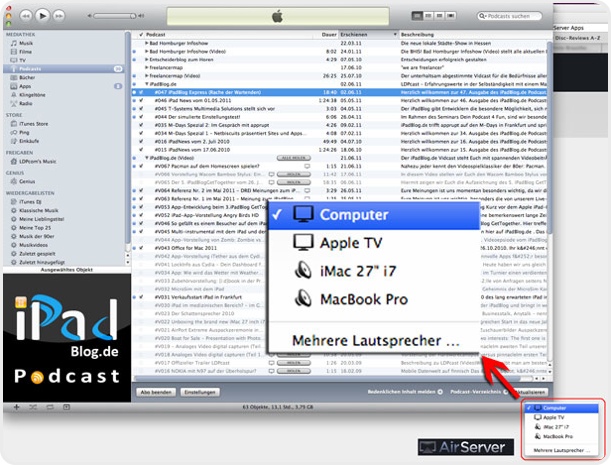
Task: Click HOLEN for #V017 Offizieller Trailer LDPcast
Action: click(294, 363)
